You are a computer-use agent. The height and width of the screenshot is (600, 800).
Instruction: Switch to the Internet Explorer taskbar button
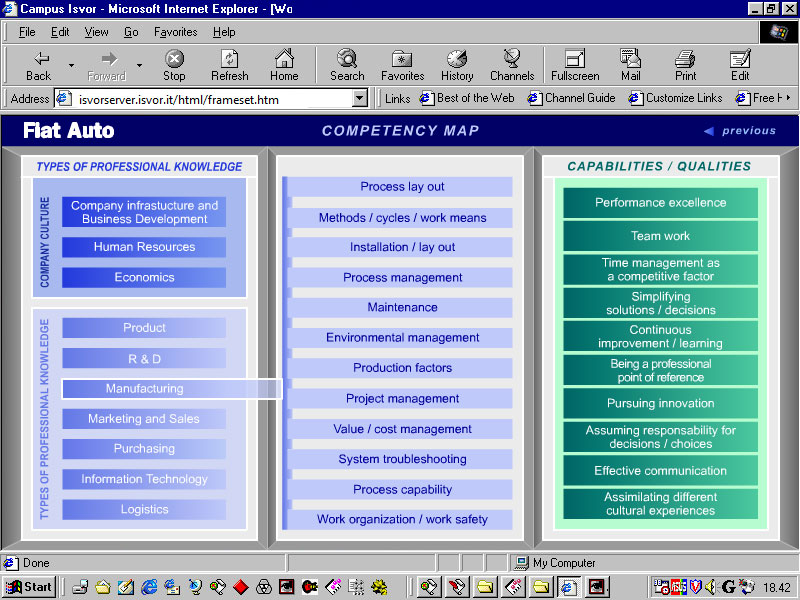point(569,587)
